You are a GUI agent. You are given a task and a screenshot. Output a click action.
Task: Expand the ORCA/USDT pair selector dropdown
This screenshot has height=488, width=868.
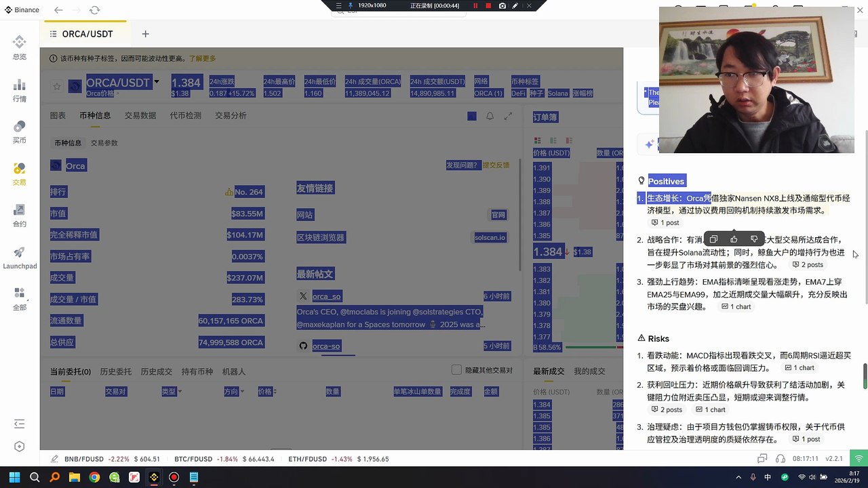157,82
